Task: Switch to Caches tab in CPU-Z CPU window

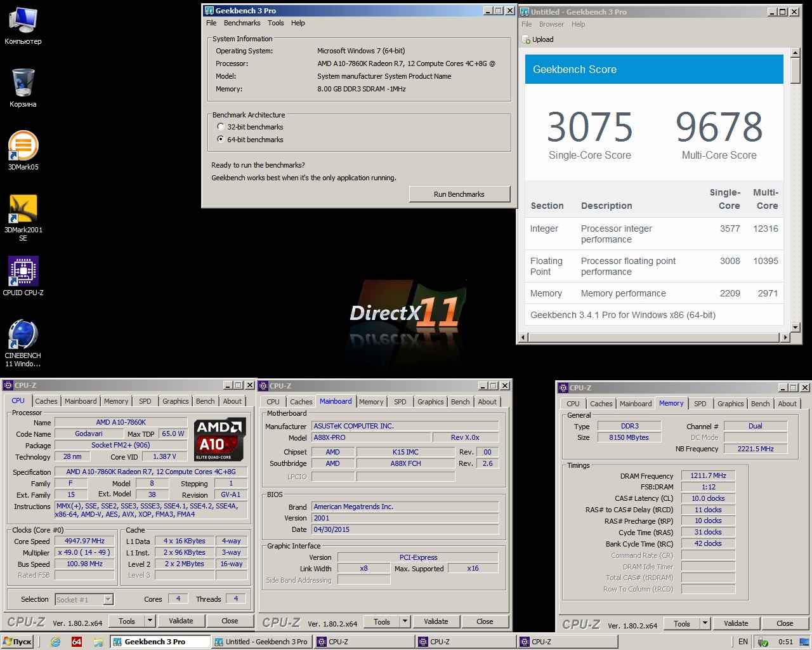Action: 46,401
